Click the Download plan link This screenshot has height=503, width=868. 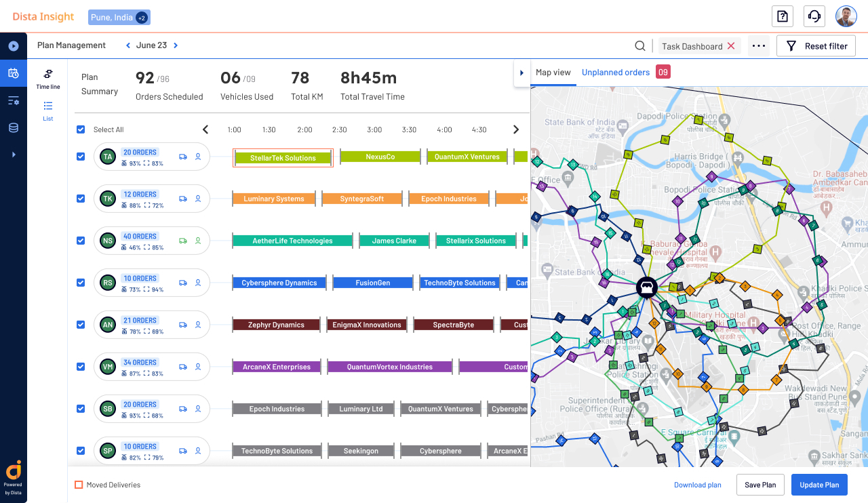[x=697, y=485]
